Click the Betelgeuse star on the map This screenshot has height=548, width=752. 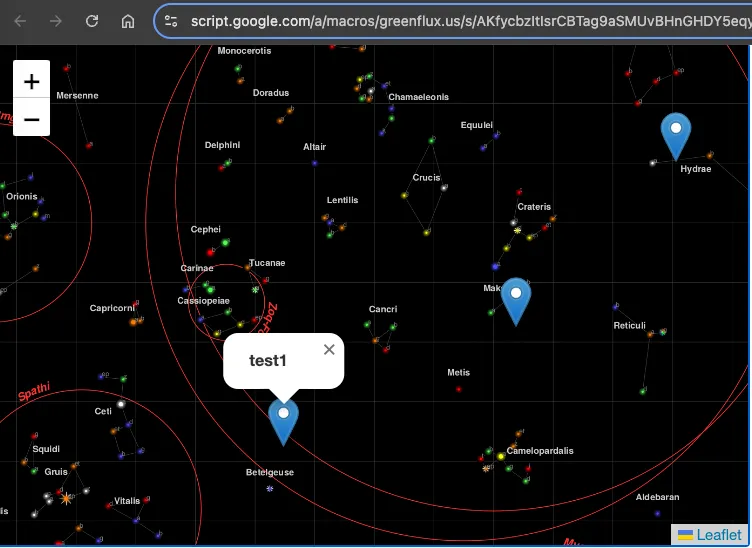coord(270,489)
